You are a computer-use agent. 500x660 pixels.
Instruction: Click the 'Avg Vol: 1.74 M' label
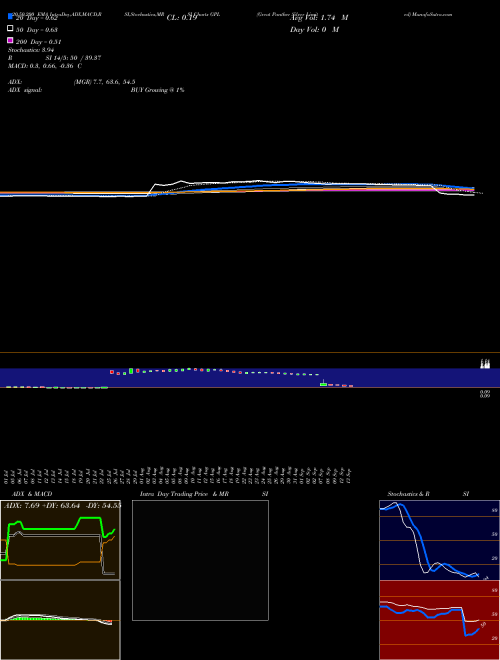point(319,18)
